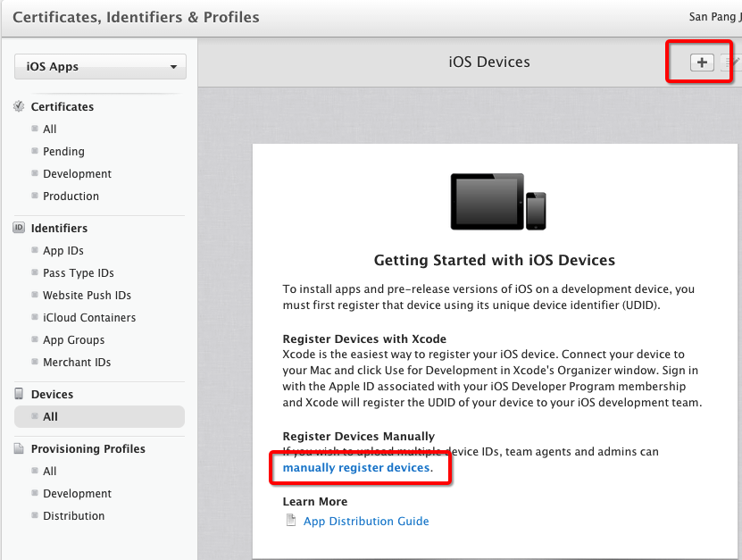The width and height of the screenshot is (742, 560).
Task: Click the Identifiers section heading
Action: click(x=59, y=228)
